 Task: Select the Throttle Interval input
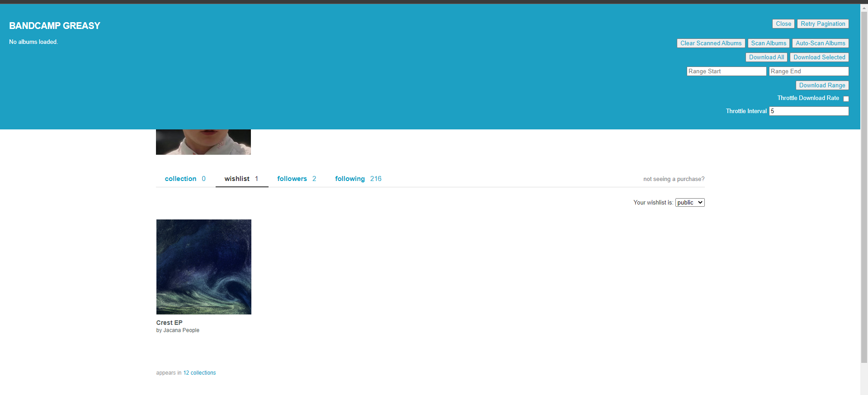[x=809, y=111]
